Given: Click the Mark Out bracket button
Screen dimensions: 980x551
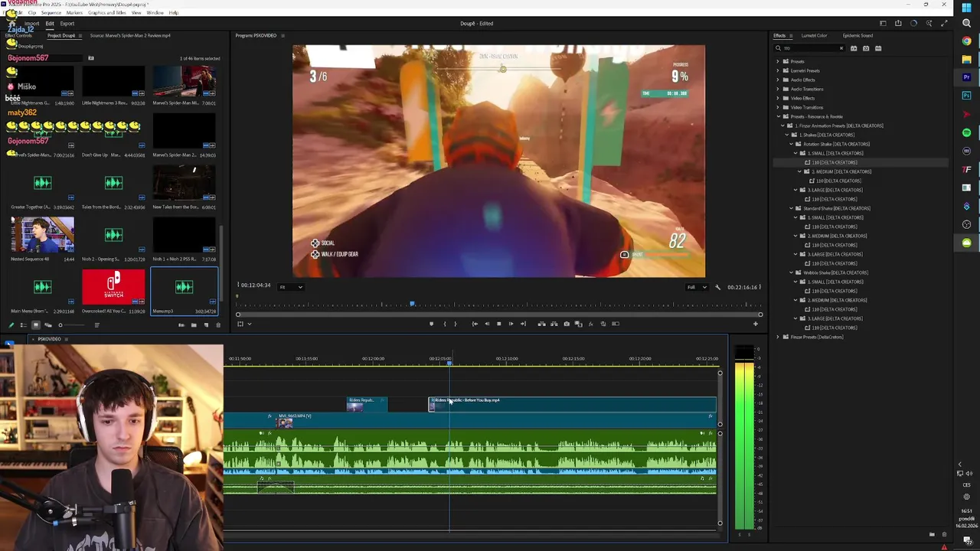Looking at the screenshot, I should [455, 324].
